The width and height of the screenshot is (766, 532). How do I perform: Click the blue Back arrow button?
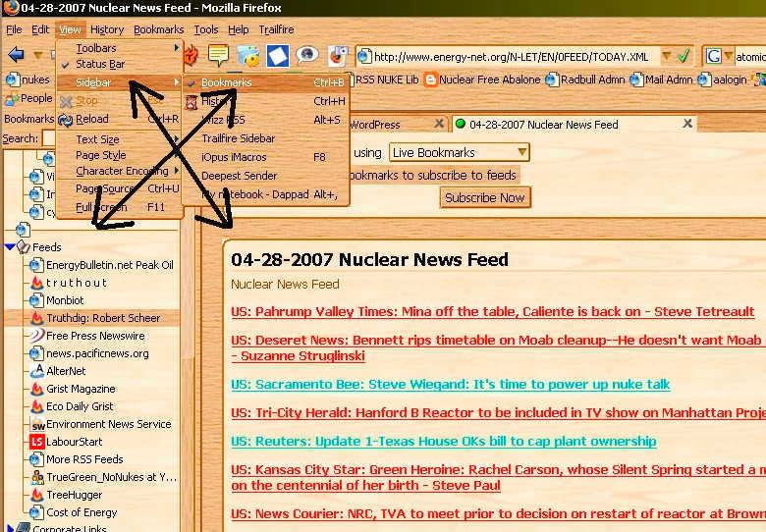click(16, 55)
